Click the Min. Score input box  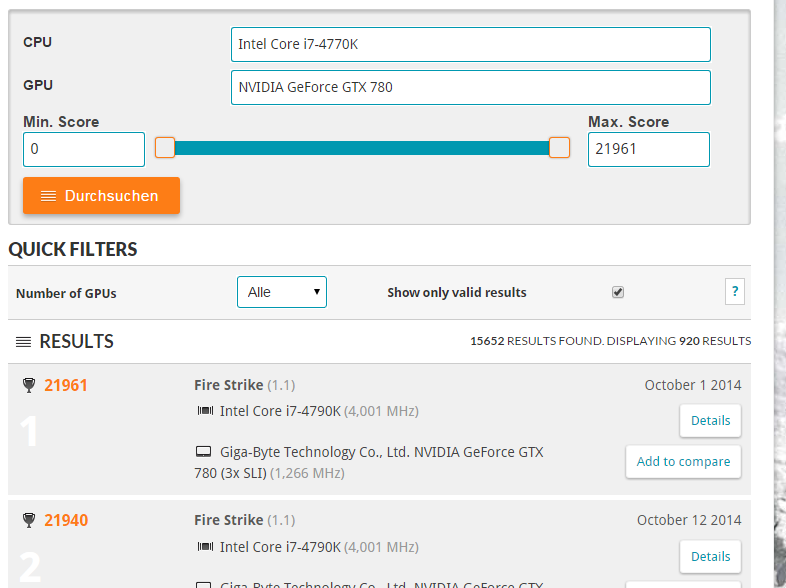click(x=84, y=149)
